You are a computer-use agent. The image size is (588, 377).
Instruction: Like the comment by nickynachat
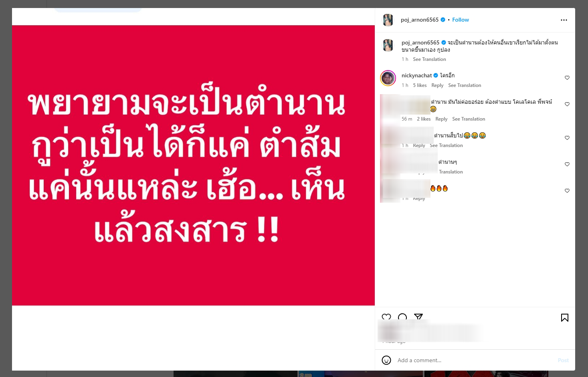coord(567,78)
